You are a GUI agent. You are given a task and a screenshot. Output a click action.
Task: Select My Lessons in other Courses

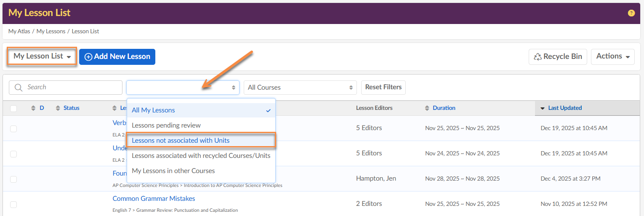(173, 171)
